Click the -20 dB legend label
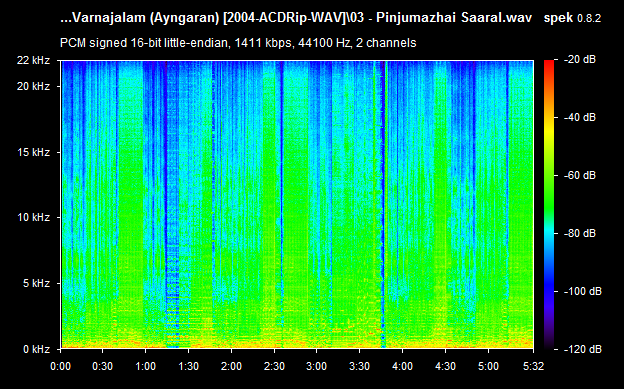The image size is (624, 389). (x=580, y=59)
